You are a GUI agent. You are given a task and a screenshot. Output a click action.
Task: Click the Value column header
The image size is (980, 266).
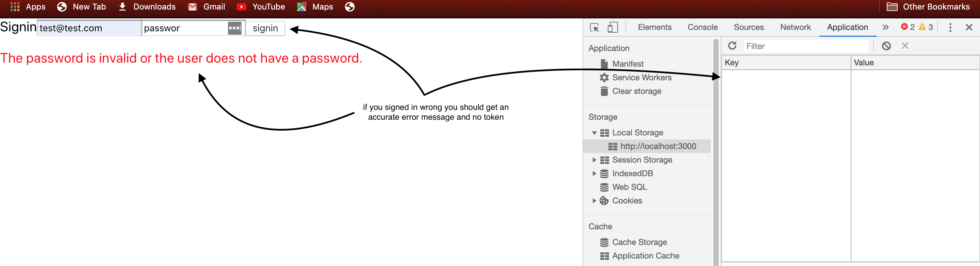(x=915, y=62)
